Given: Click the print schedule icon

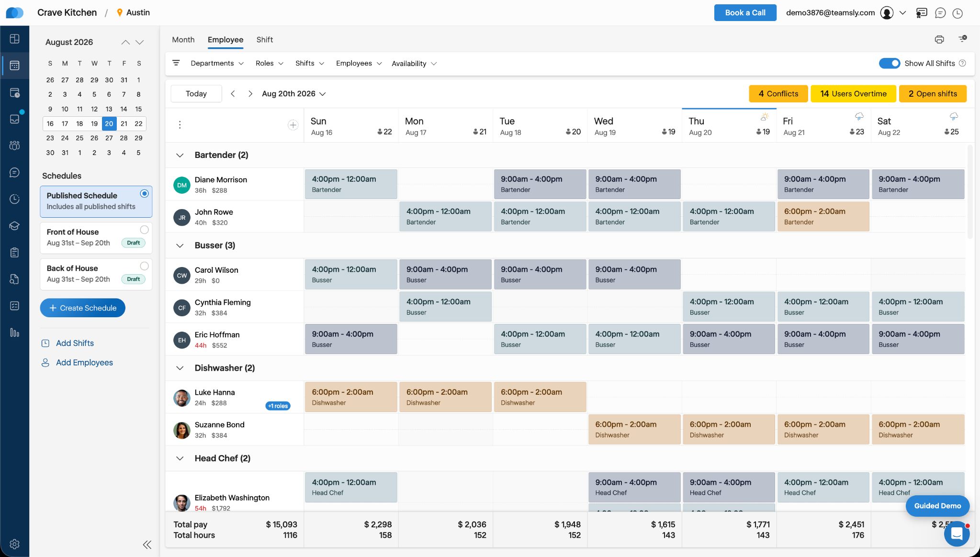Looking at the screenshot, I should [x=939, y=40].
